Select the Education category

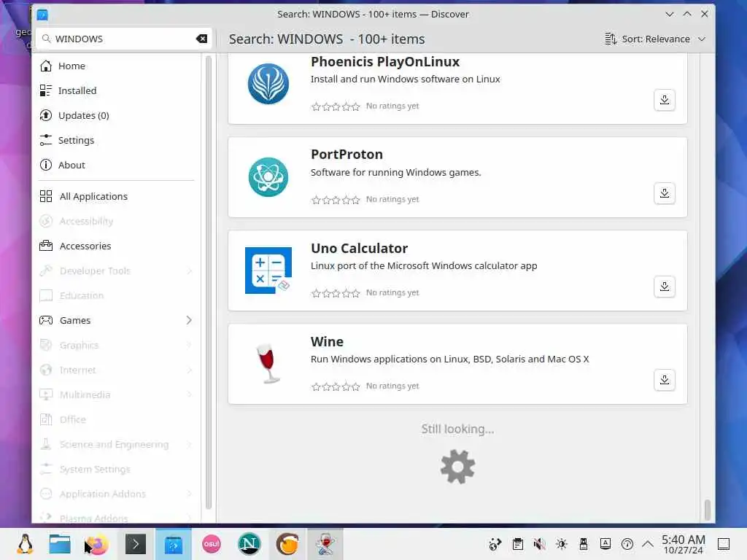point(117,295)
